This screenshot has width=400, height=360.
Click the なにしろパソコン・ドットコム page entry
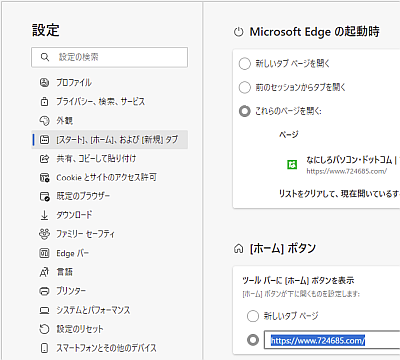click(x=343, y=165)
